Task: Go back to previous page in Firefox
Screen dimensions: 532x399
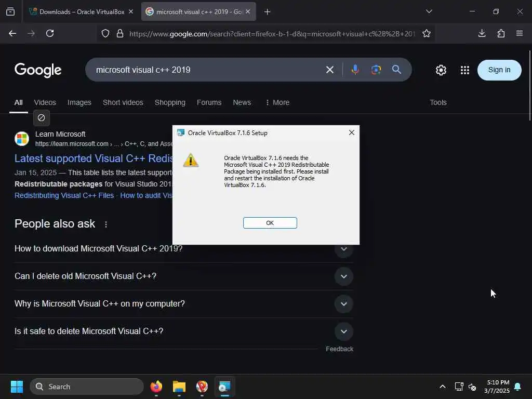Action: [x=12, y=33]
